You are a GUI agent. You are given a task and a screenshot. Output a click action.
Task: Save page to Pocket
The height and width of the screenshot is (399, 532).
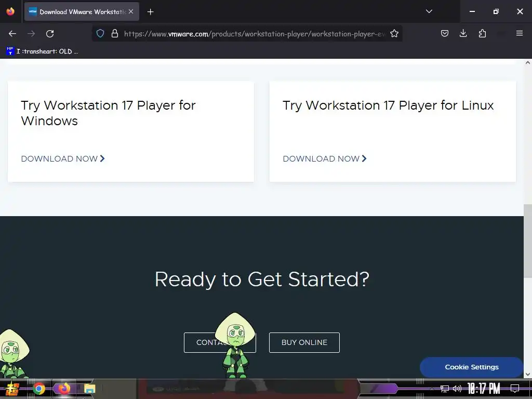coord(445,33)
